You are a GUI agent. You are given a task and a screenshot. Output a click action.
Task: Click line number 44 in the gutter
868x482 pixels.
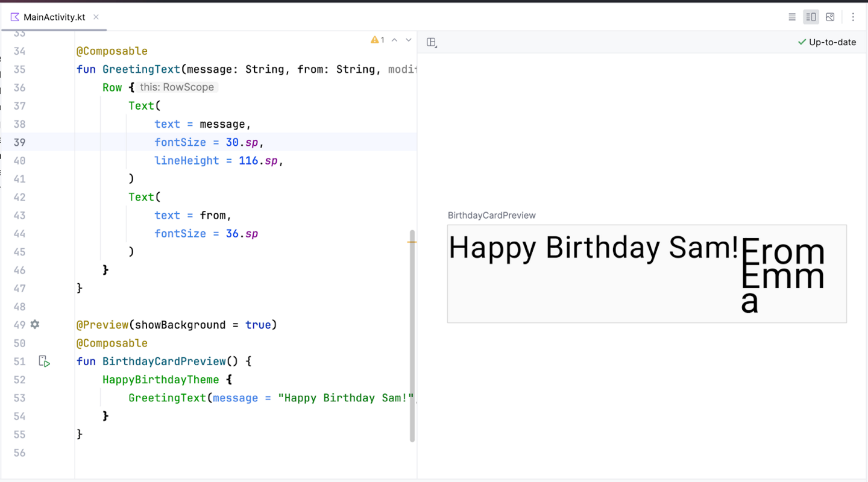pyautogui.click(x=19, y=234)
